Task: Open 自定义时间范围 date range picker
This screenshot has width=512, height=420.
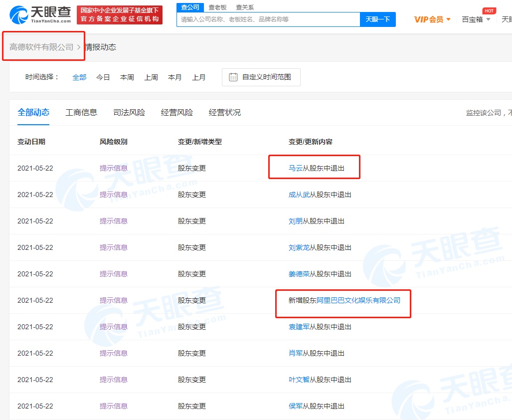Action: [x=261, y=77]
